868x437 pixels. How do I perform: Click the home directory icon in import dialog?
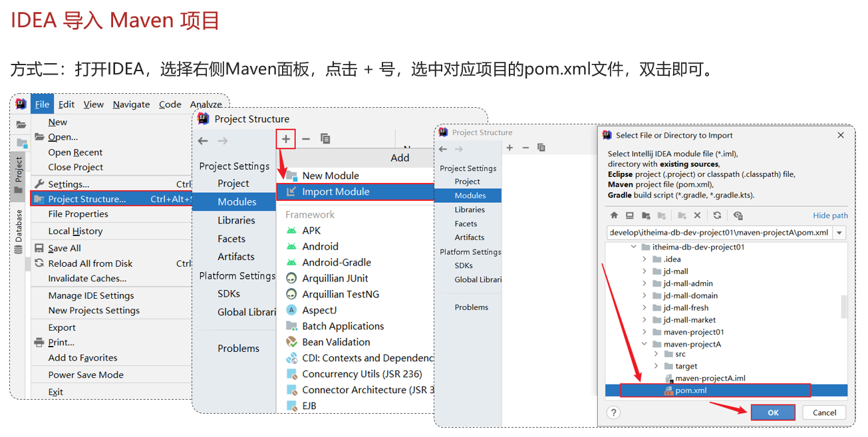(614, 216)
